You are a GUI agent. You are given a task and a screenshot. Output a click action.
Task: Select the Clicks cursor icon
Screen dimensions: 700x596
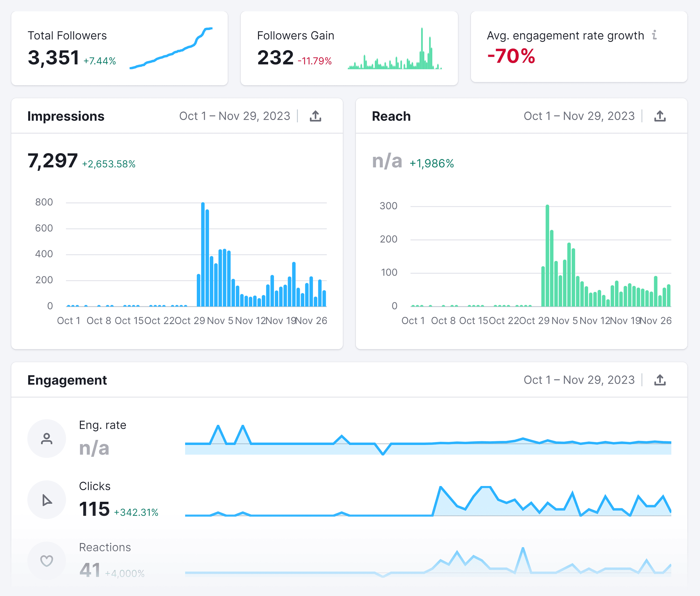pyautogui.click(x=47, y=500)
